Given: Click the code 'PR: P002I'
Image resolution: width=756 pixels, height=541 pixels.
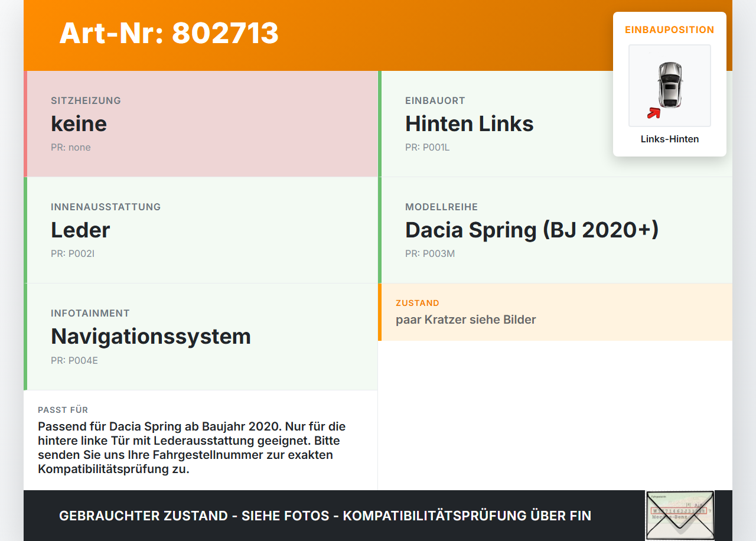Looking at the screenshot, I should pos(73,253).
